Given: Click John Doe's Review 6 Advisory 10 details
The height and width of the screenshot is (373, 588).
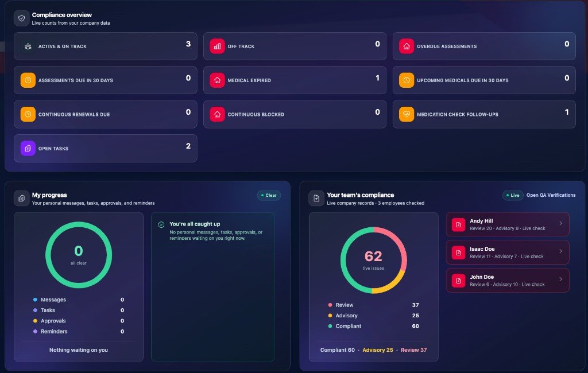Looking at the screenshot, I should [507, 285].
